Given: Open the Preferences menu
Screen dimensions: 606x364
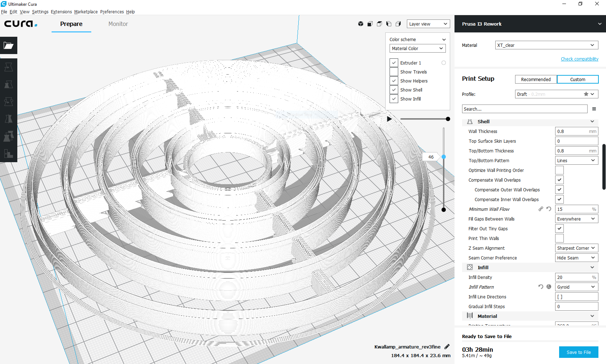Looking at the screenshot, I should pos(112,12).
